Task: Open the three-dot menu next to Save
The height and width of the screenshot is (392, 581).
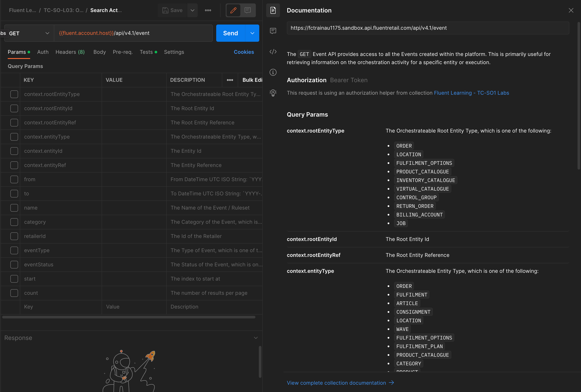Action: click(208, 10)
